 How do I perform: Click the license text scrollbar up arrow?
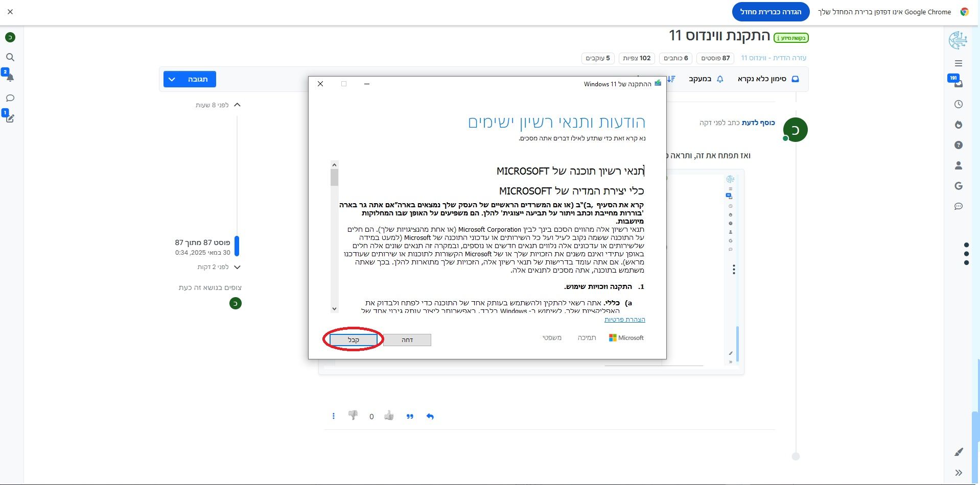click(335, 165)
